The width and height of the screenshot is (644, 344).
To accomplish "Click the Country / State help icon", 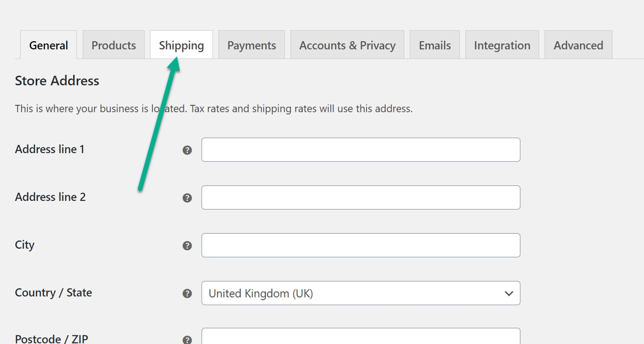I will click(187, 294).
